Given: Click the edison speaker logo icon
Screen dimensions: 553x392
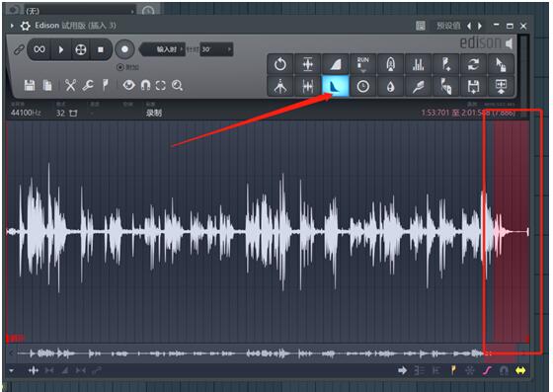Looking at the screenshot, I should pyautogui.click(x=509, y=43).
